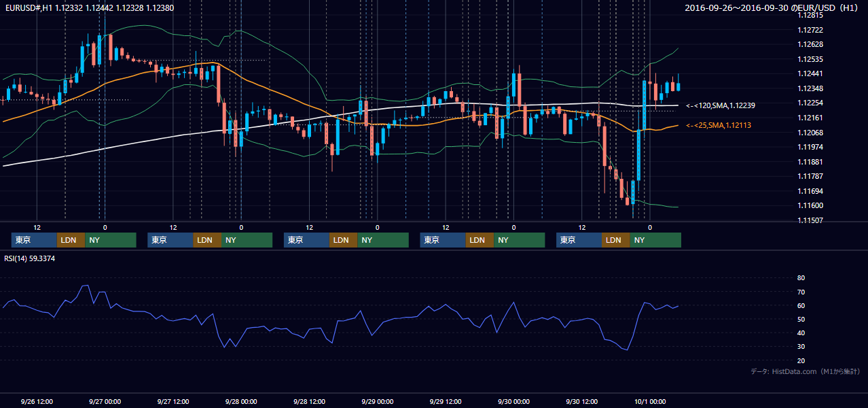This screenshot has height=408, width=868.
Task: Select price axis label 1.12628
Action: (810, 44)
